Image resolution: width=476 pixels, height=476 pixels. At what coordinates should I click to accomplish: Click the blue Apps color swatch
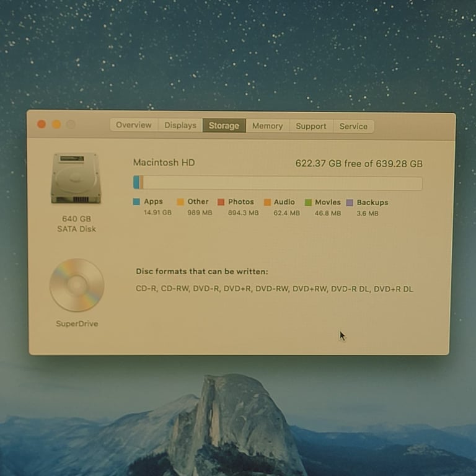(136, 201)
